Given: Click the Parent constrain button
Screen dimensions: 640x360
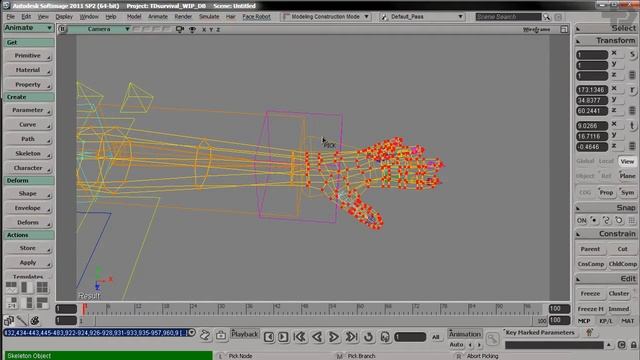Looking at the screenshot, I should [x=590, y=249].
